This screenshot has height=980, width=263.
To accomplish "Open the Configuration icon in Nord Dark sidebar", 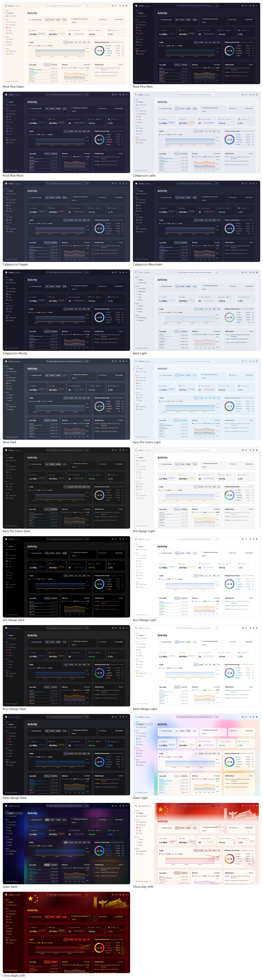I will click(x=7, y=406).
